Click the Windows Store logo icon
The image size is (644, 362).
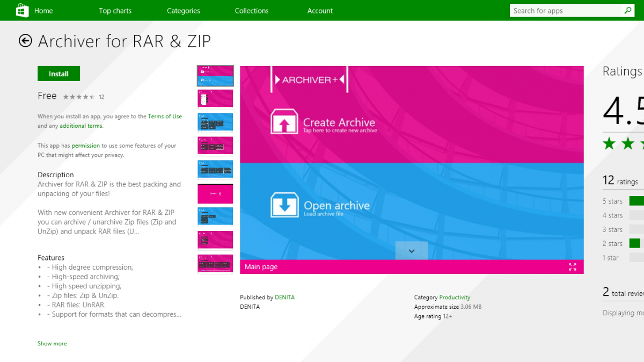pyautogui.click(x=22, y=10)
